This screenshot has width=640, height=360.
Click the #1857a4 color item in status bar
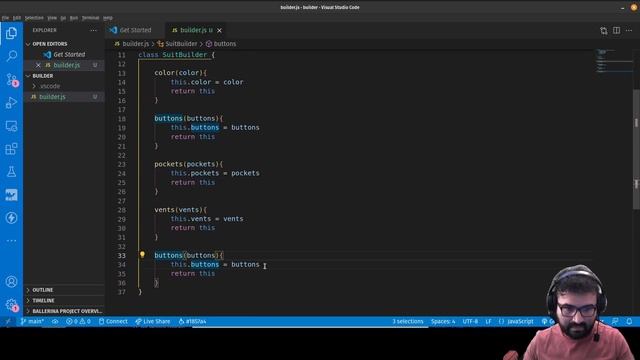click(x=192, y=322)
